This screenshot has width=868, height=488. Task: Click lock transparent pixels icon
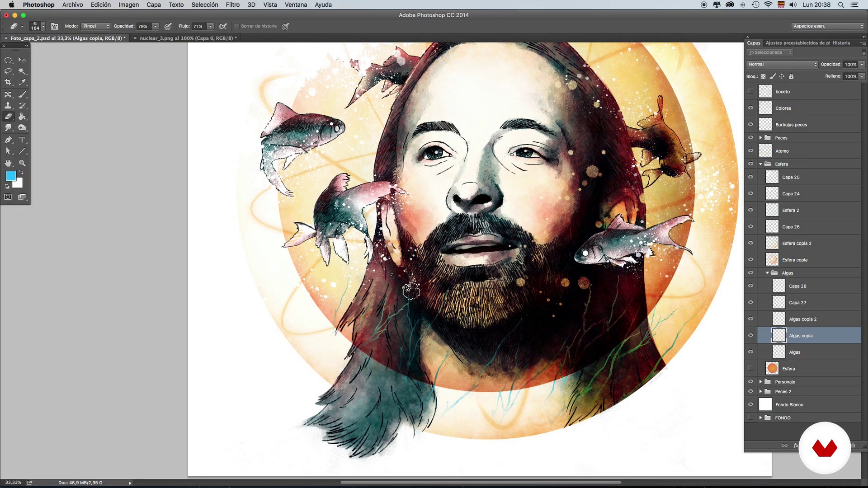point(763,76)
